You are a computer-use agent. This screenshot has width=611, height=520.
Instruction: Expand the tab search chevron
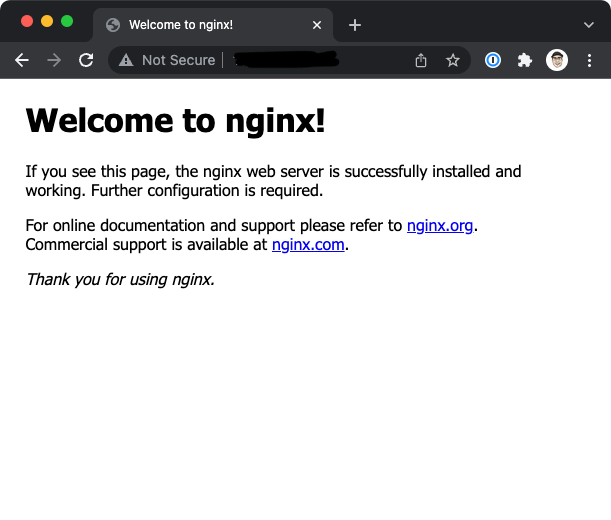588,25
